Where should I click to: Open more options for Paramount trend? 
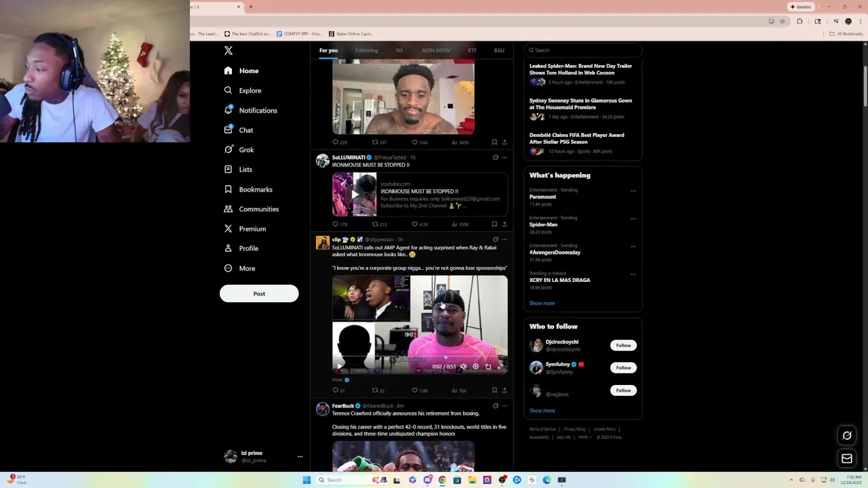coord(633,191)
